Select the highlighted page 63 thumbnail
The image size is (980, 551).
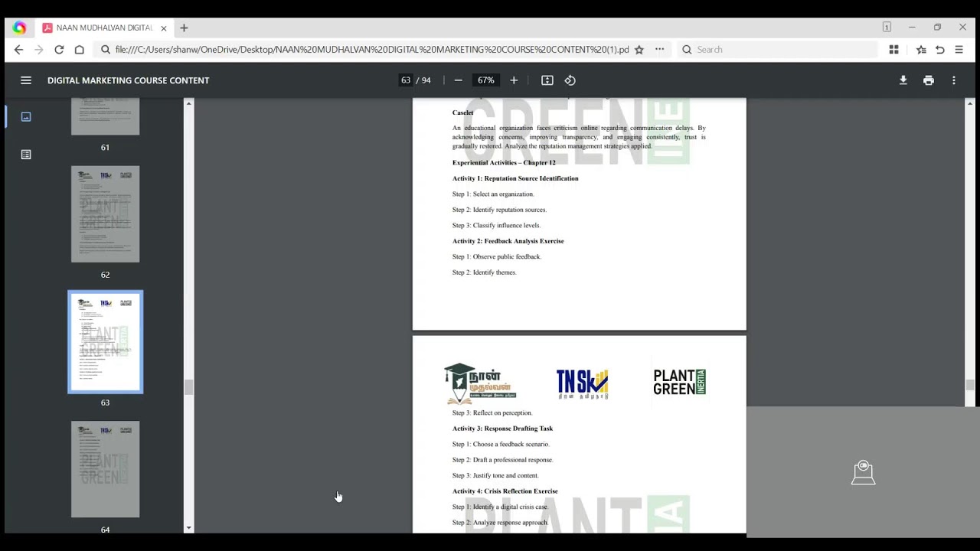[106, 342]
